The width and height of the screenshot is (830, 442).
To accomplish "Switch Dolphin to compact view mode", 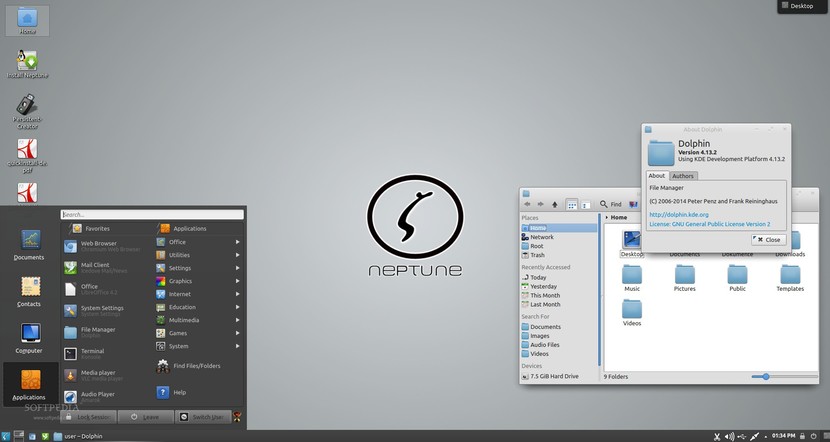I will click(x=586, y=205).
